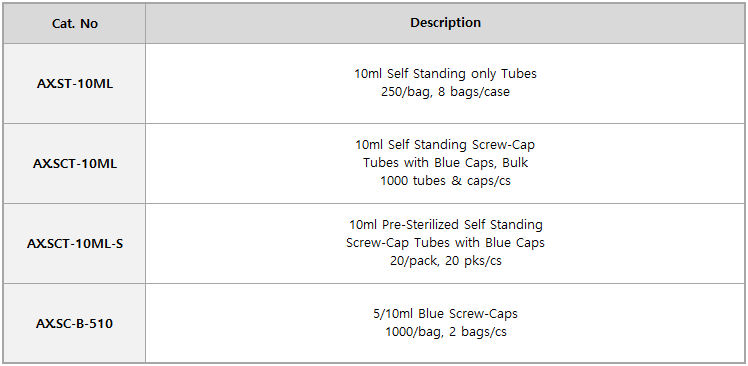Select catalog number AX.SCT-10ML

(x=75, y=164)
